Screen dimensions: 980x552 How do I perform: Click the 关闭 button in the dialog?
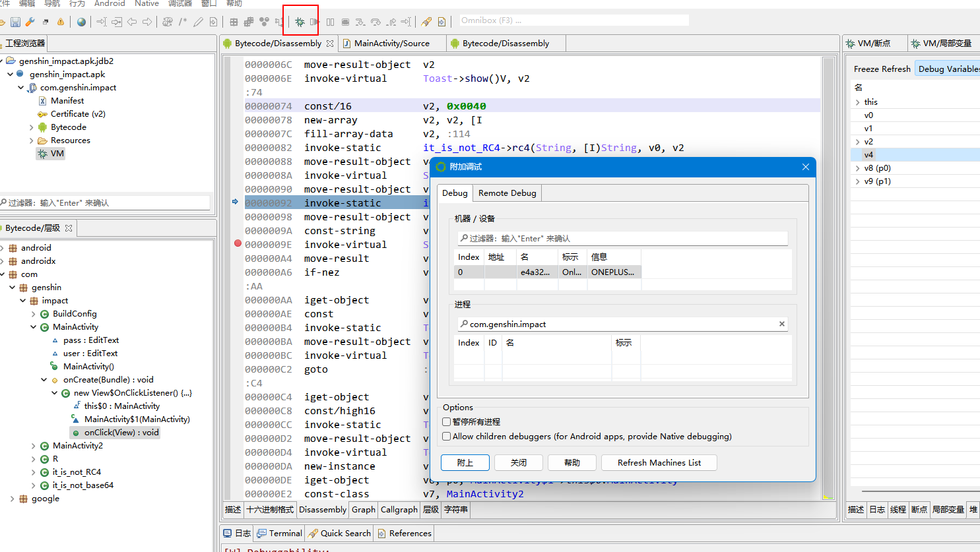(x=519, y=462)
